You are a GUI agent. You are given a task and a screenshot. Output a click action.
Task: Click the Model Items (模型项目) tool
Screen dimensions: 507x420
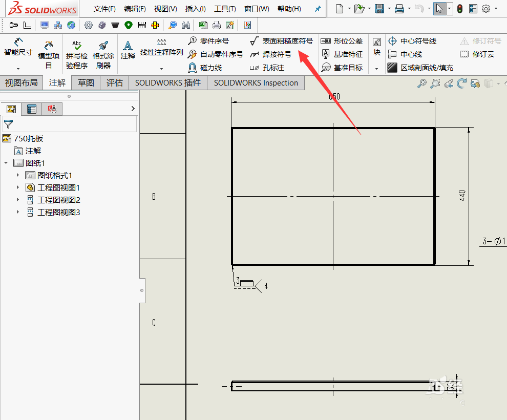point(49,54)
